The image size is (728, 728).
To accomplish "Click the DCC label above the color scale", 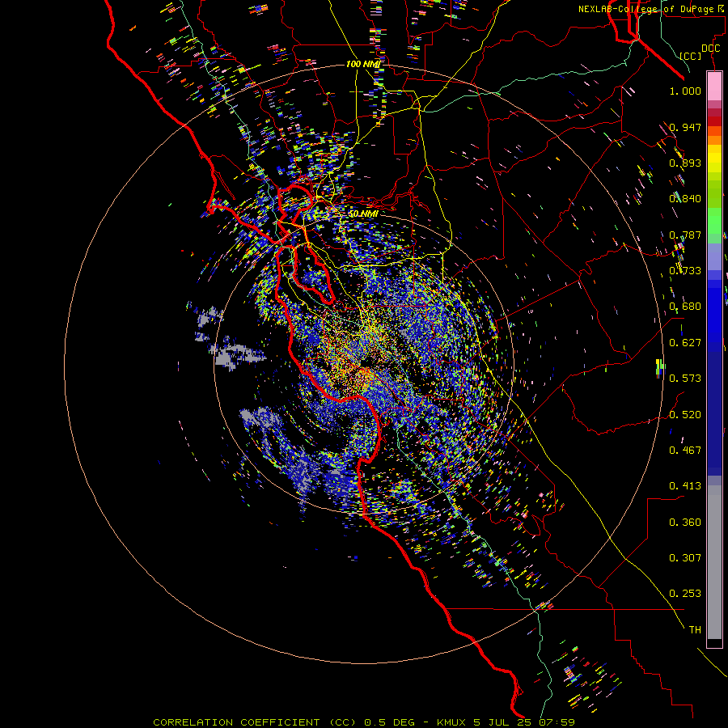I will (710, 49).
